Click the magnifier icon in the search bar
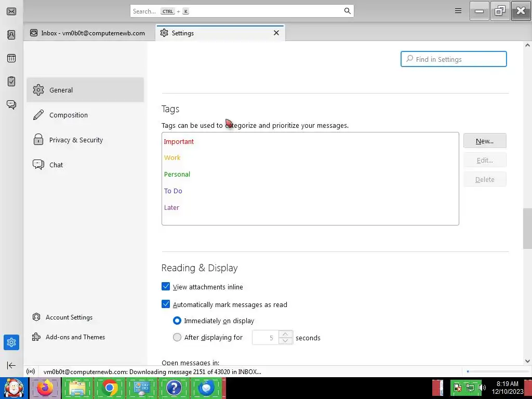The image size is (532, 399). pyautogui.click(x=348, y=11)
